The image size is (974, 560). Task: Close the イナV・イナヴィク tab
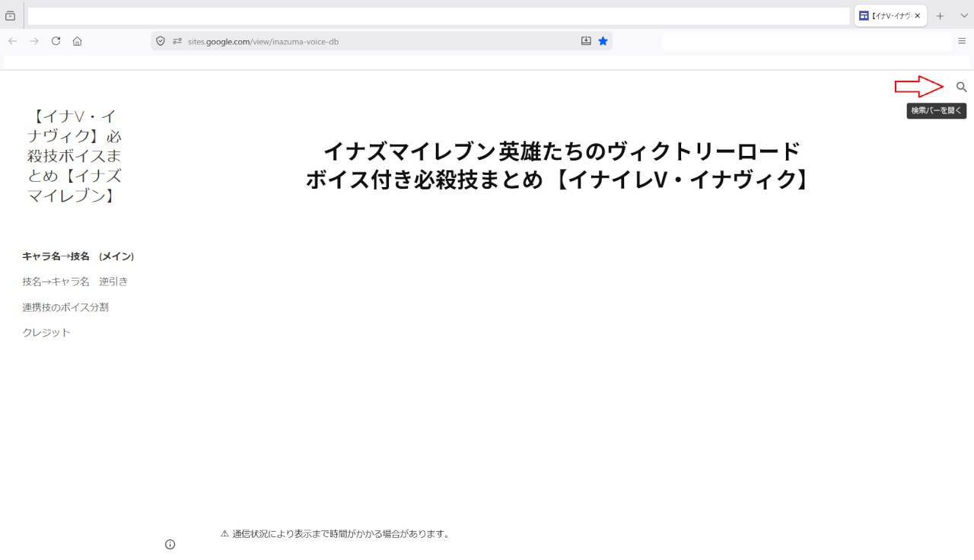[x=917, y=16]
